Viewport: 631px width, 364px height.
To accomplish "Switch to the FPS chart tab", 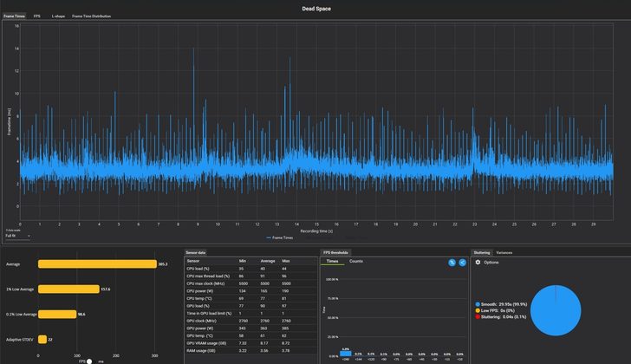I will [37, 16].
